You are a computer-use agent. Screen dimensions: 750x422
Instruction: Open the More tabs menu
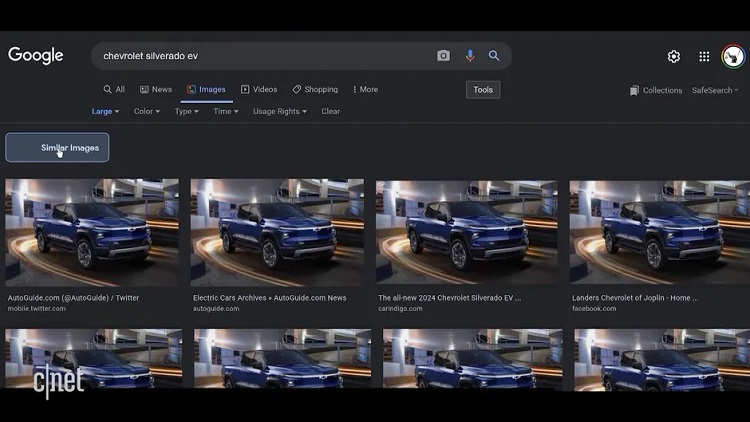pyautogui.click(x=365, y=89)
